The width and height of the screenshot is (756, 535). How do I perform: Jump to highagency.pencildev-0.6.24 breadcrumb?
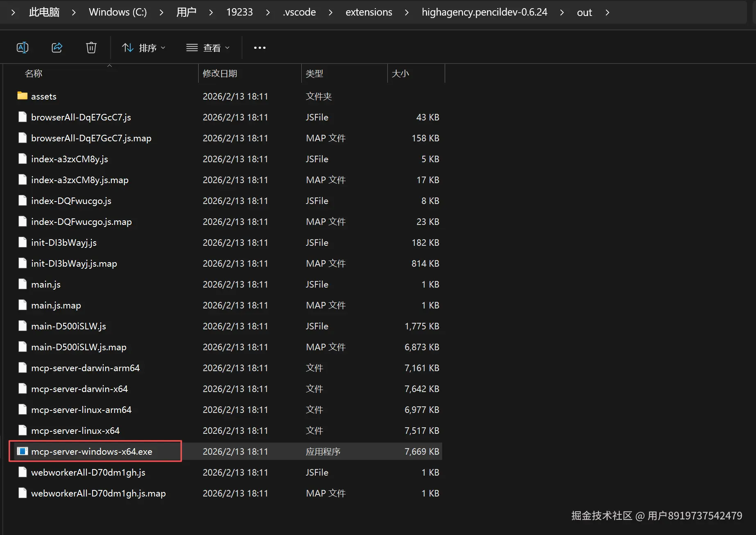[484, 12]
